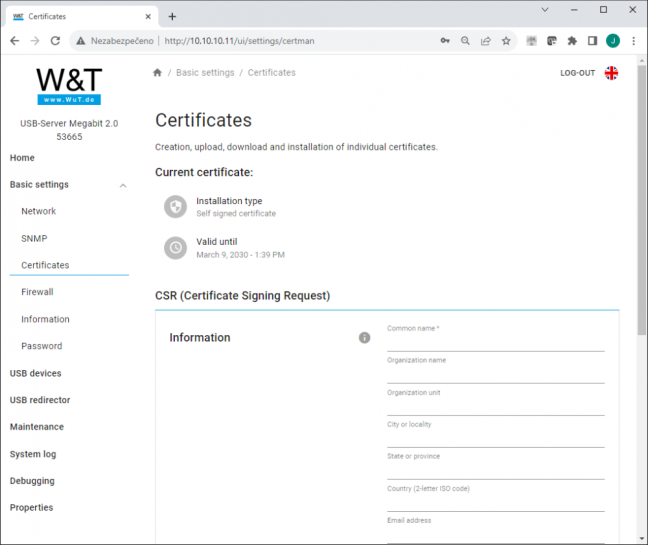648x545 pixels.
Task: Open Maintenance section
Action: [x=37, y=427]
